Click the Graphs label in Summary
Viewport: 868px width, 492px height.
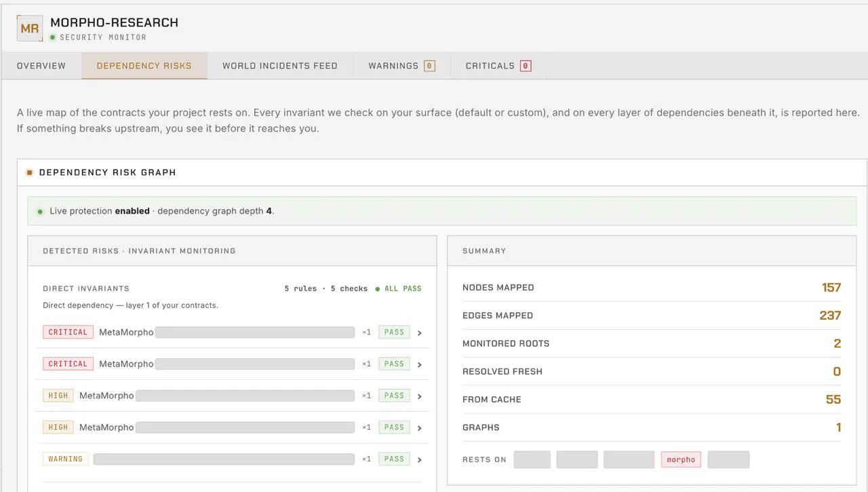pyautogui.click(x=481, y=428)
